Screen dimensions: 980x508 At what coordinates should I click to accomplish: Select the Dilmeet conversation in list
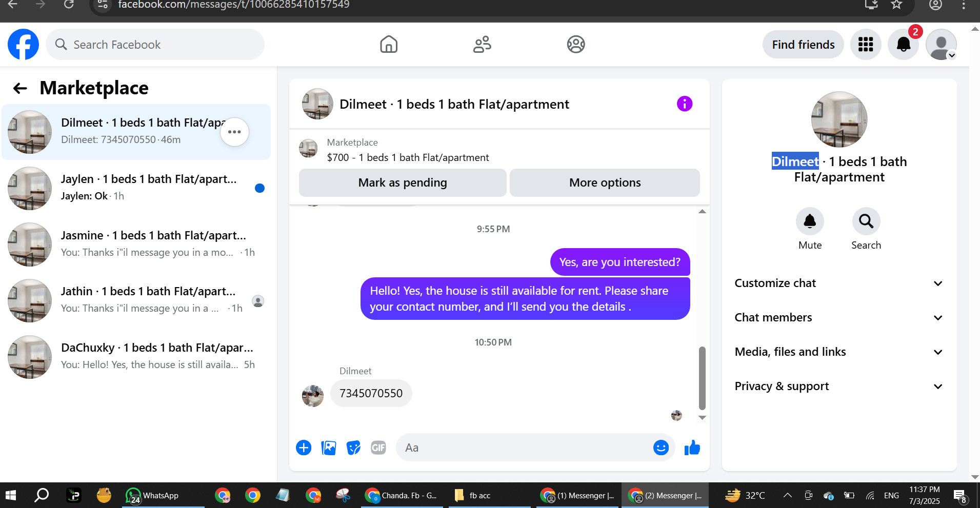coord(136,132)
